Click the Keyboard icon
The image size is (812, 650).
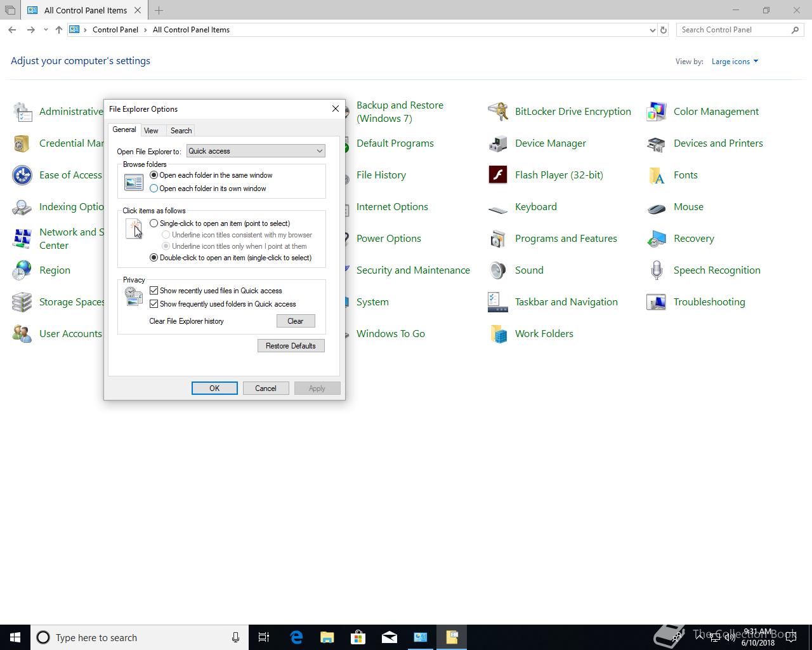click(x=498, y=208)
